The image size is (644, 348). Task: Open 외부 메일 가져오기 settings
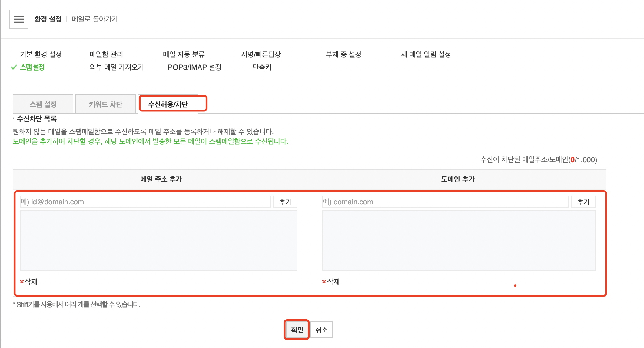pos(117,67)
